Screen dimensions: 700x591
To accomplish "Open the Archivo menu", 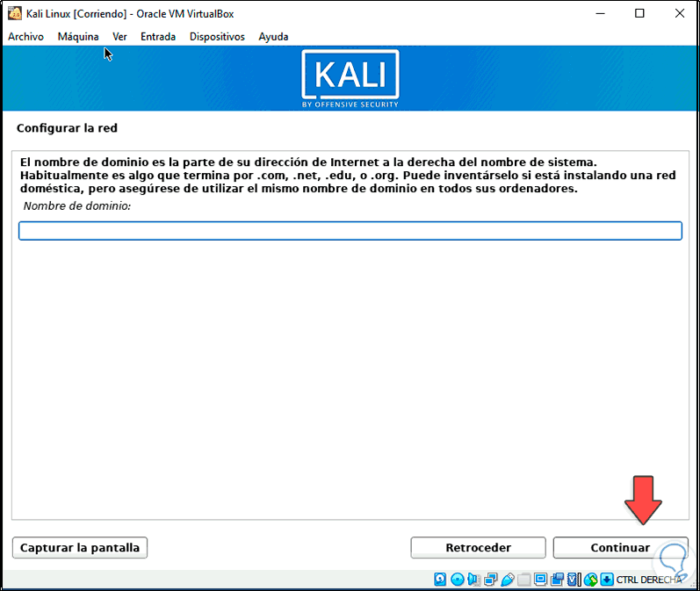I will [x=25, y=37].
